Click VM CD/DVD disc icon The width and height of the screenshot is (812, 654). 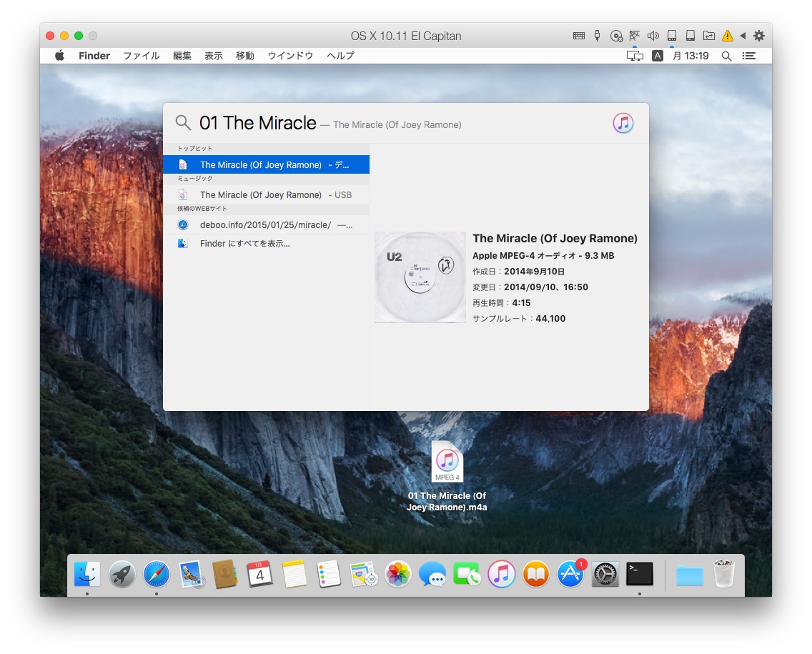616,36
